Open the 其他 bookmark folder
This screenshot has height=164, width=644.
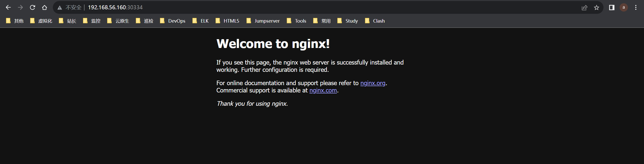pos(15,21)
